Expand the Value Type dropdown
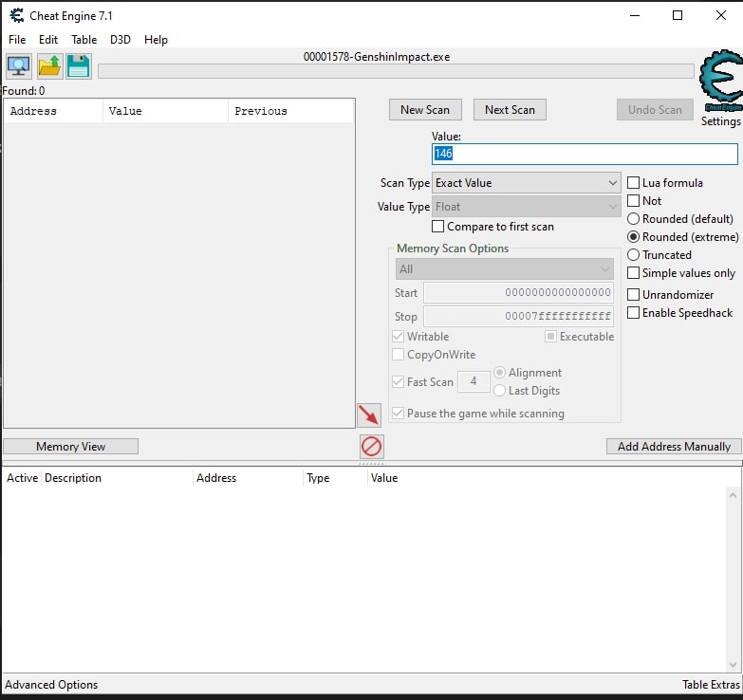The height and width of the screenshot is (700, 743). coord(526,207)
